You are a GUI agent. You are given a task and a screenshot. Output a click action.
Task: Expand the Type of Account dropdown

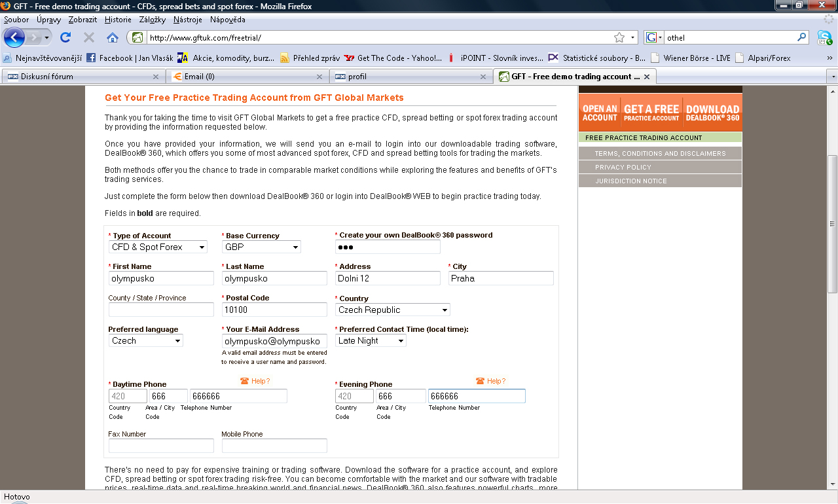point(158,247)
